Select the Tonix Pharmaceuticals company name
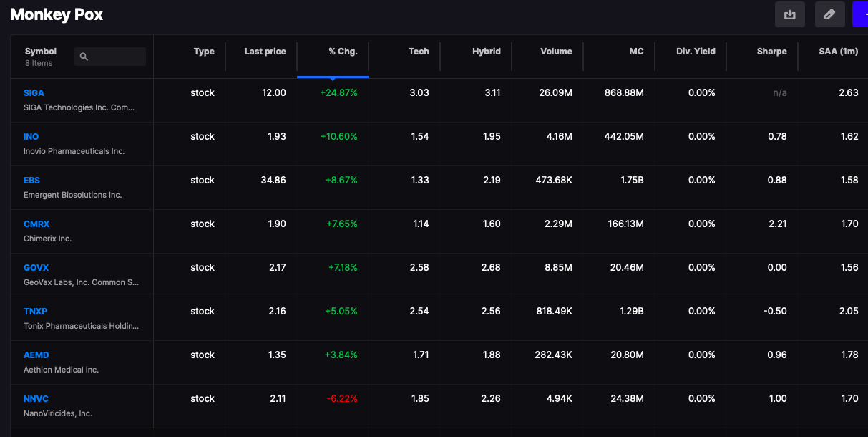 (81, 326)
